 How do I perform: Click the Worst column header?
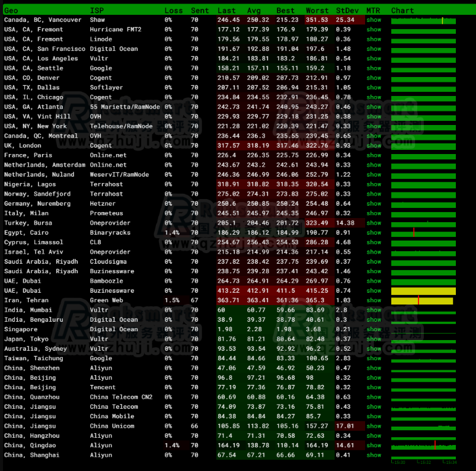317,11
